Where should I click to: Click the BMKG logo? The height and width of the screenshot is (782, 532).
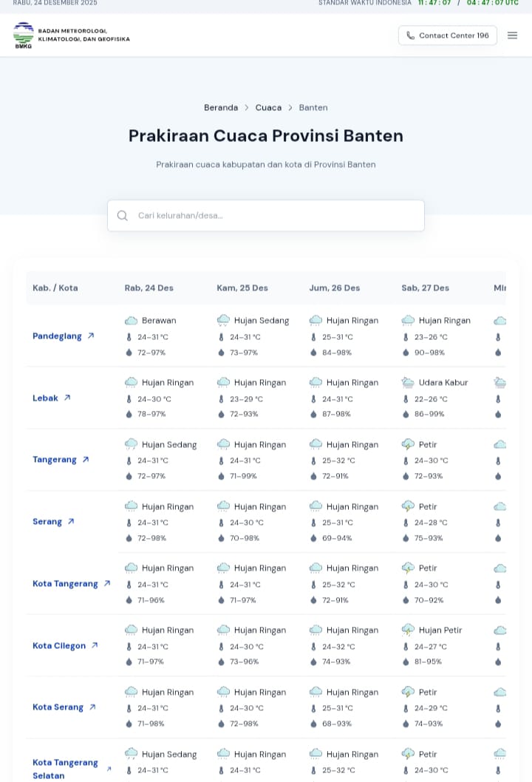click(24, 35)
